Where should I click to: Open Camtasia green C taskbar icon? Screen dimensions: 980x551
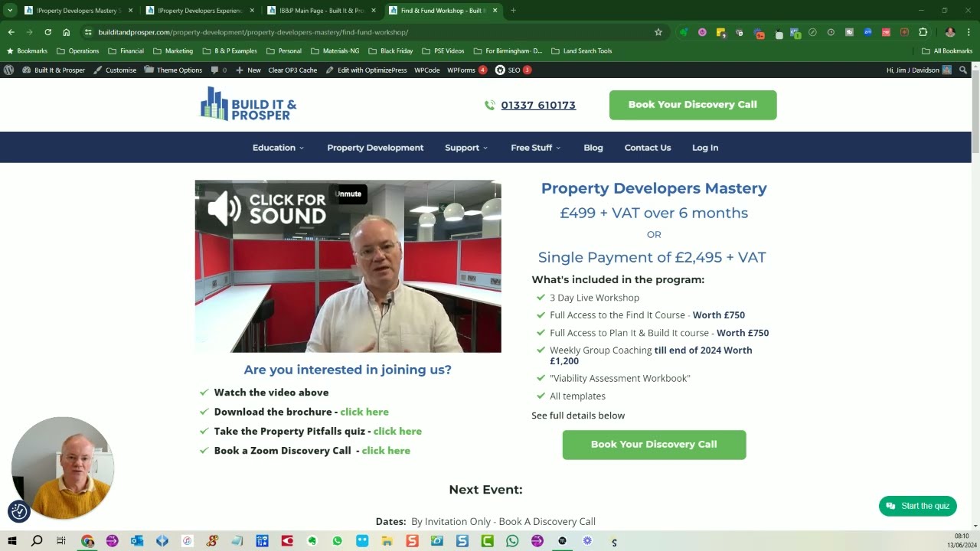pyautogui.click(x=487, y=541)
